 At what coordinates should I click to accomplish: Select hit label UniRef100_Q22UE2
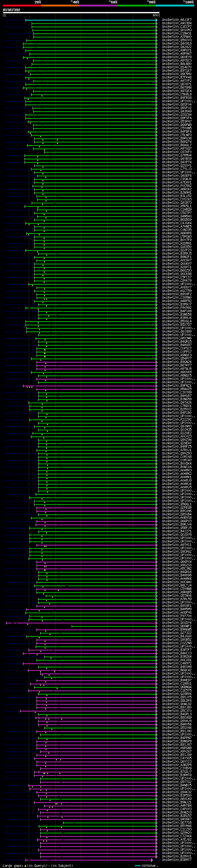coord(177,433)
